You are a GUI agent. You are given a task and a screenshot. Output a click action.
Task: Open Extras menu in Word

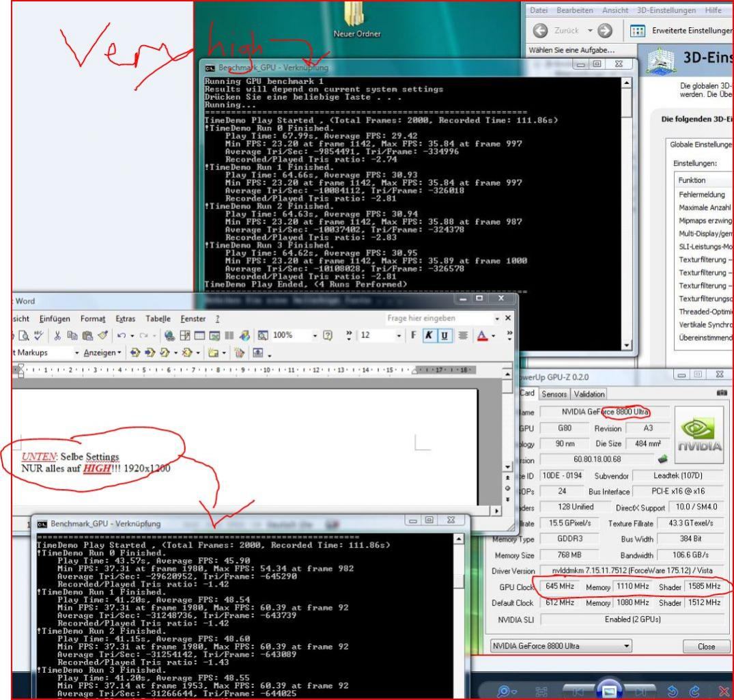126,319
